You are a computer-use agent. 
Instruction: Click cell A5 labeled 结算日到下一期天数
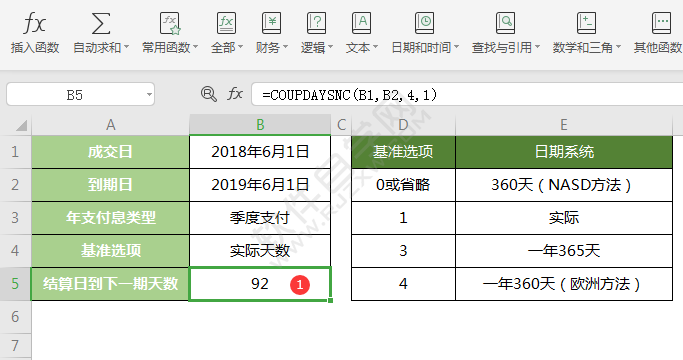110,284
